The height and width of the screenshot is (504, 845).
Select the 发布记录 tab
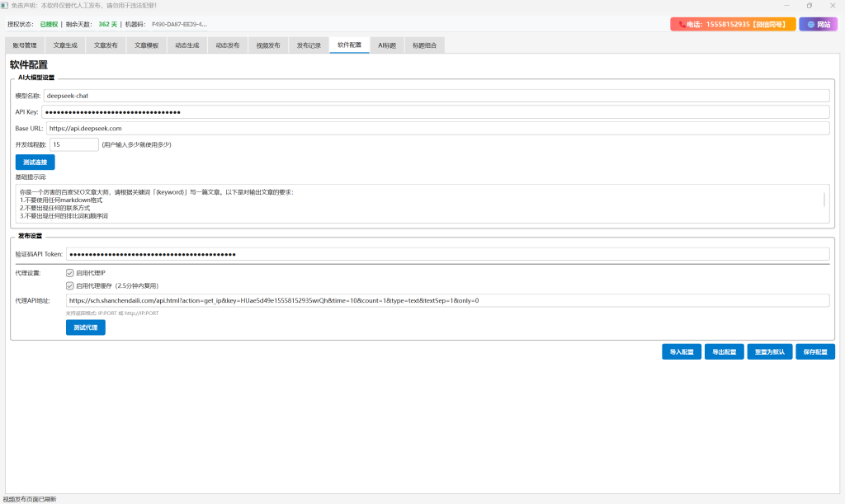[x=309, y=45]
